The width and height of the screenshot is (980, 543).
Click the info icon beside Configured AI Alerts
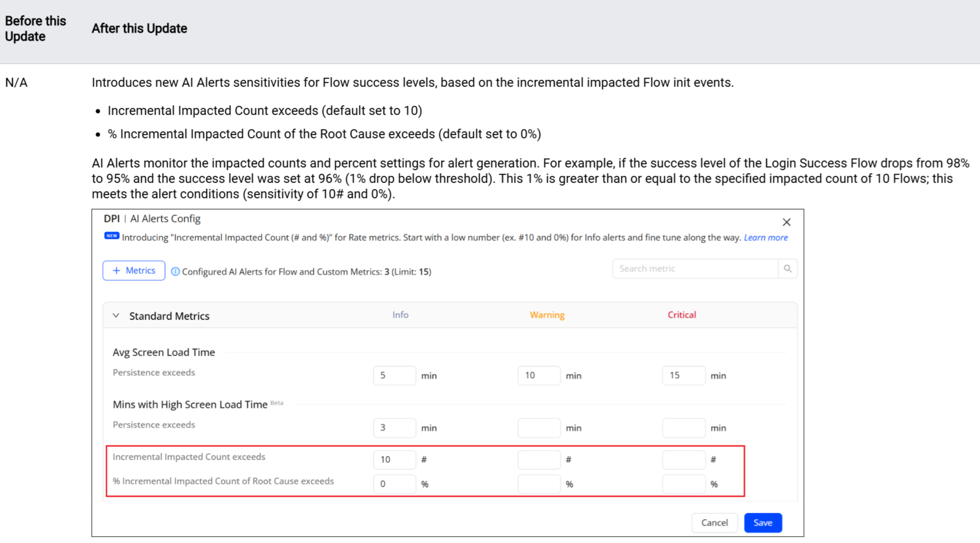point(175,272)
